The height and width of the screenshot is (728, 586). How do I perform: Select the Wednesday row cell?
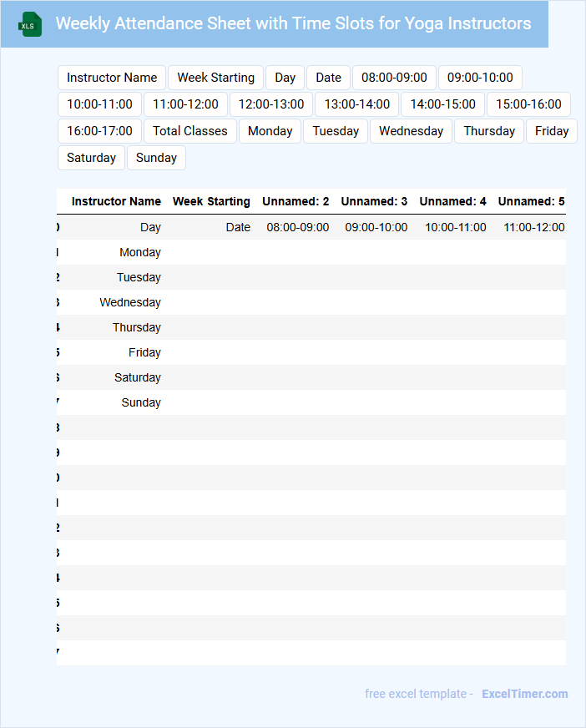point(130,303)
